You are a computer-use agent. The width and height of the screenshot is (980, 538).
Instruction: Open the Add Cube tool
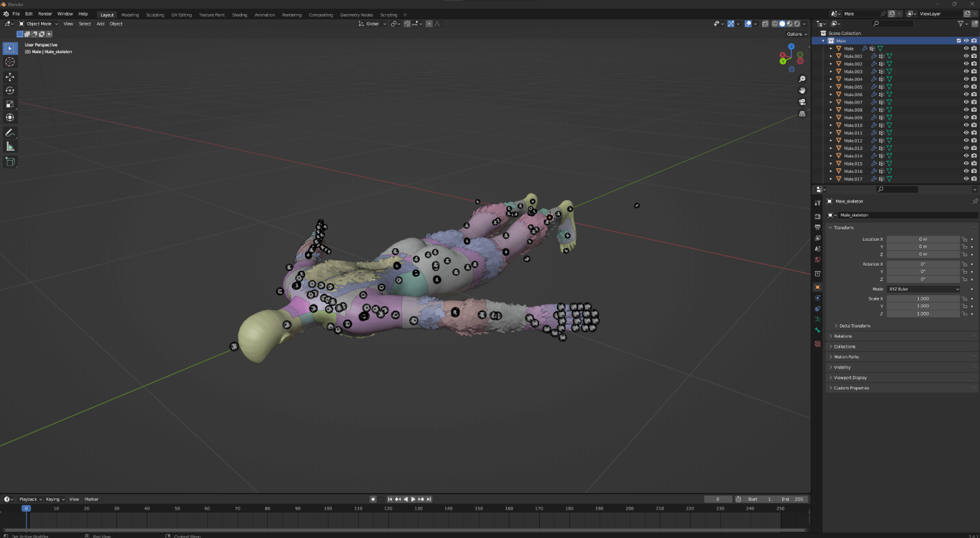(10, 161)
